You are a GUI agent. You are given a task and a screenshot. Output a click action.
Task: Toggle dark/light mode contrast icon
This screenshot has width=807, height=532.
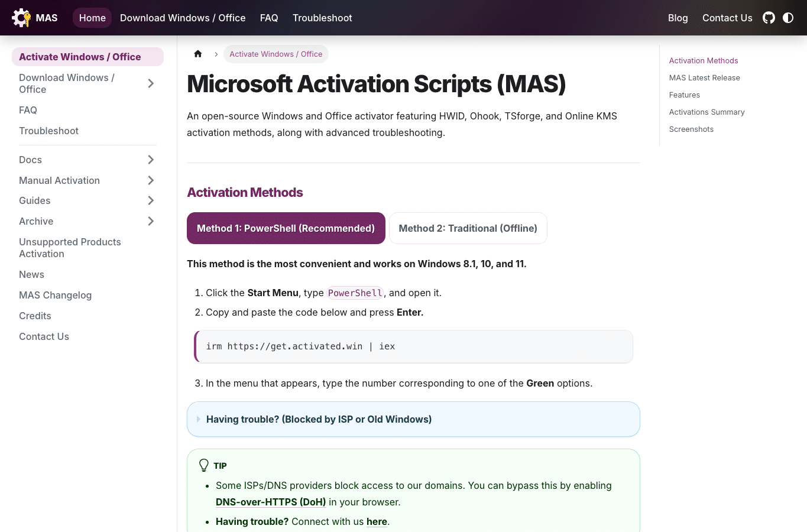[788, 18]
